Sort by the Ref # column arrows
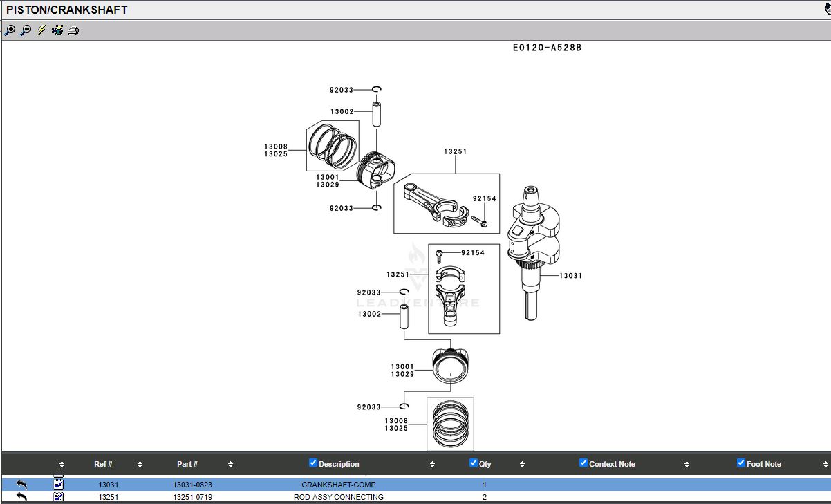The height and width of the screenshot is (504, 831). pyautogui.click(x=140, y=465)
